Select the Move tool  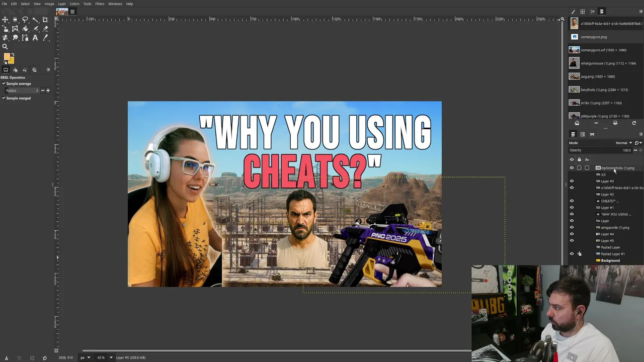(5, 20)
